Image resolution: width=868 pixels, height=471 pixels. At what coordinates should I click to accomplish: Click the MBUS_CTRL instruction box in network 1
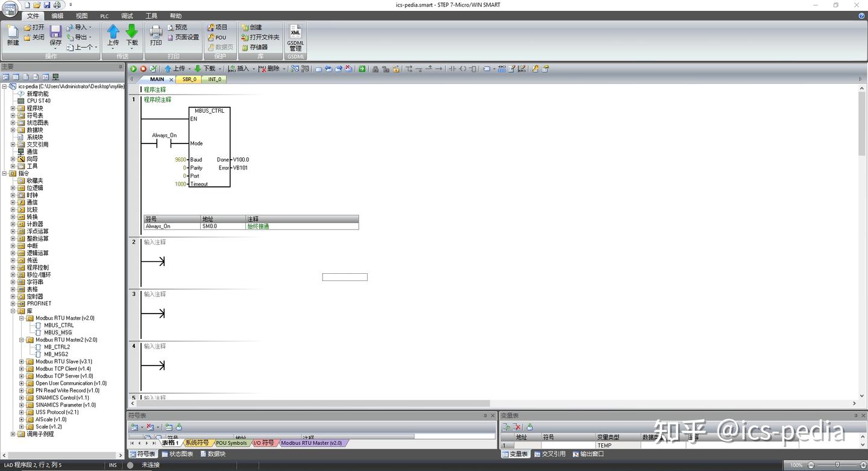pyautogui.click(x=209, y=147)
